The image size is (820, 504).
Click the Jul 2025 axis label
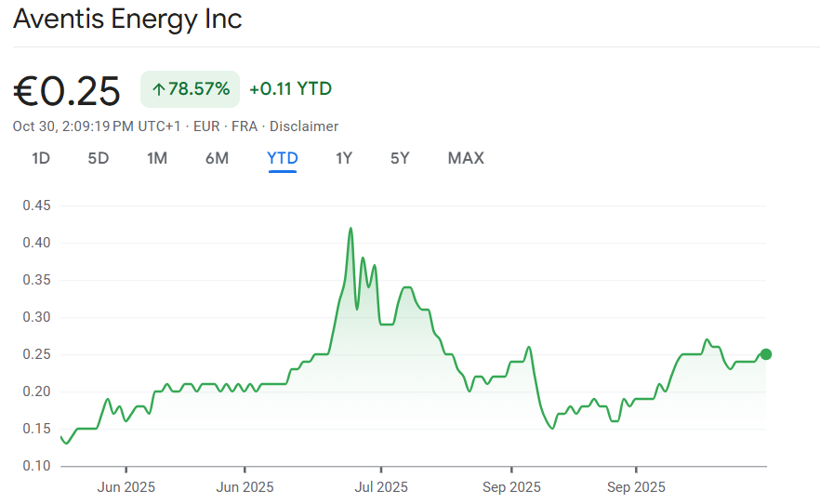pyautogui.click(x=381, y=486)
